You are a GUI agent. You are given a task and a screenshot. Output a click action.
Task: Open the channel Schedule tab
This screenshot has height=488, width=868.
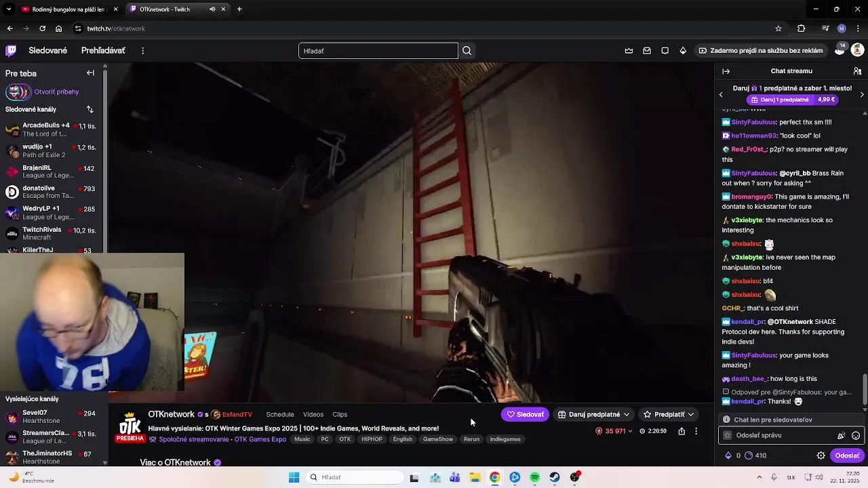click(280, 414)
